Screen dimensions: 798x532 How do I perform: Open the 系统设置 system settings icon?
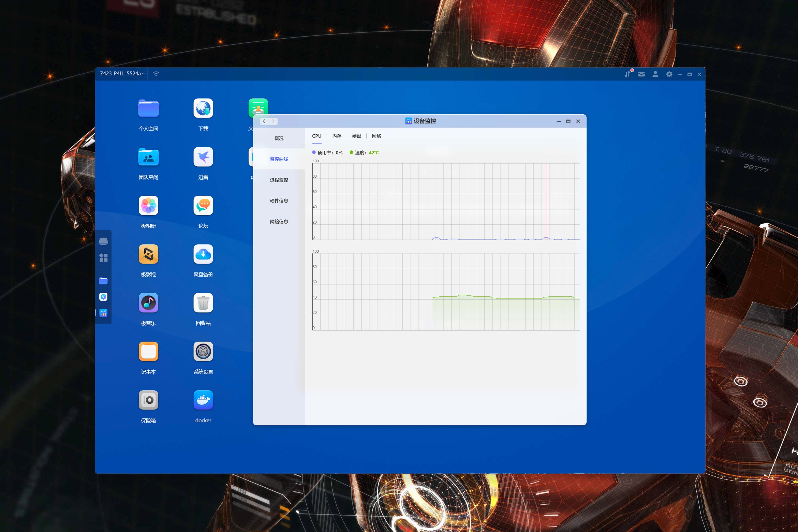[x=203, y=352]
